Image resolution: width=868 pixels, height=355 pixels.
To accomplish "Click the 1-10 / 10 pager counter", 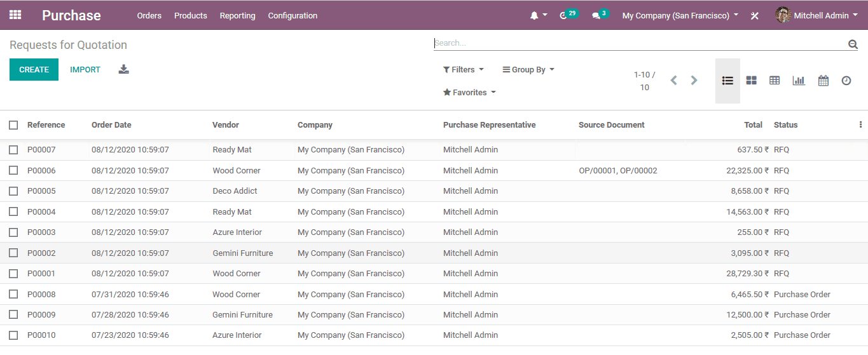I will coord(645,81).
